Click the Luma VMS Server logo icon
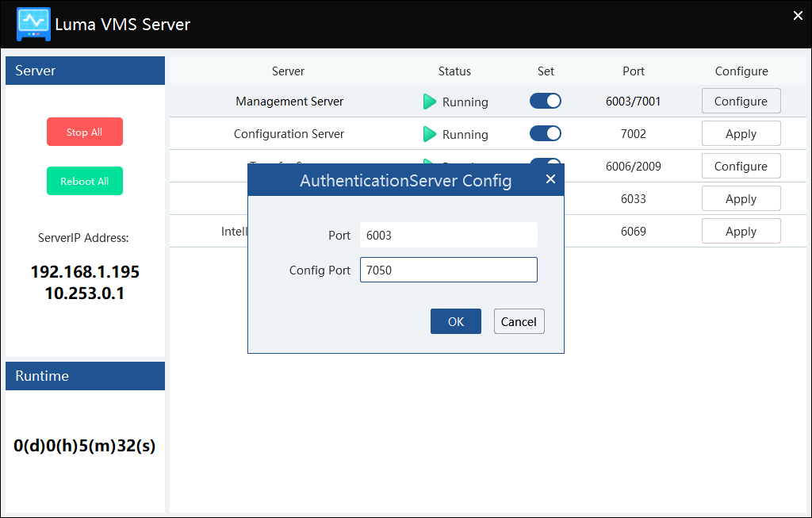 (33, 24)
